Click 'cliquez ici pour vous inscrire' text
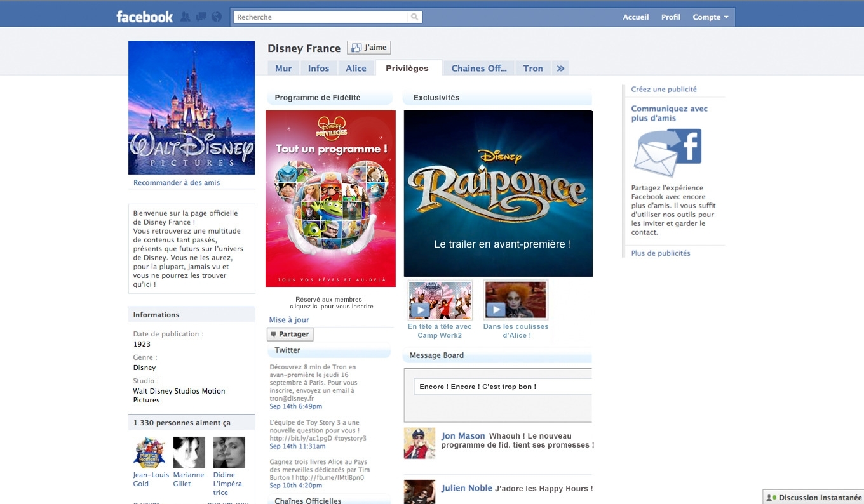The height and width of the screenshot is (504, 864). (x=332, y=307)
